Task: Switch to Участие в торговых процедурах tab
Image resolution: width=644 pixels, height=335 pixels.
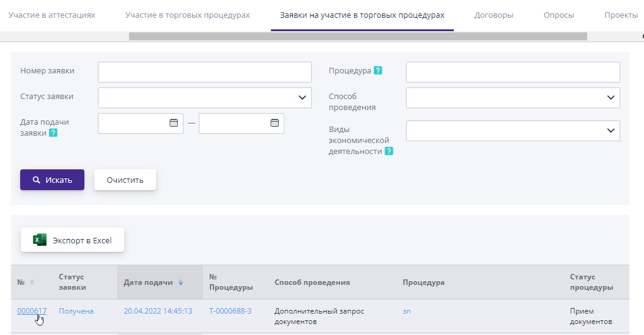Action: [x=187, y=15]
